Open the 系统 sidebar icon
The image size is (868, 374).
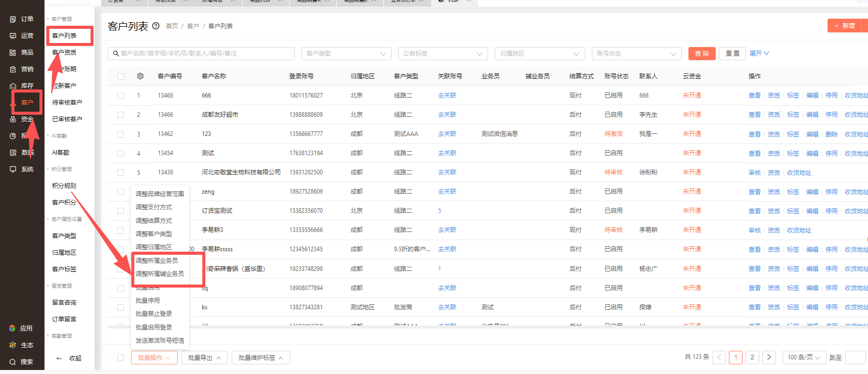[x=13, y=169]
